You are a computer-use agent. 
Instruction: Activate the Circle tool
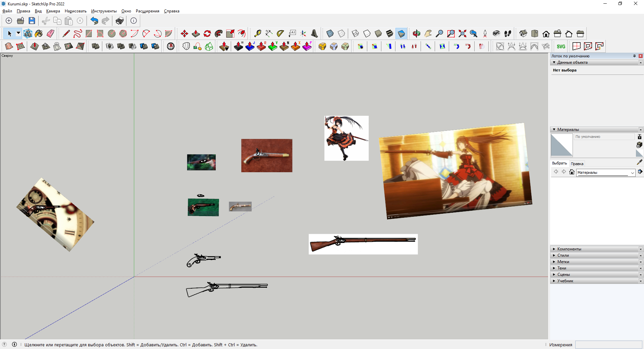coord(112,34)
